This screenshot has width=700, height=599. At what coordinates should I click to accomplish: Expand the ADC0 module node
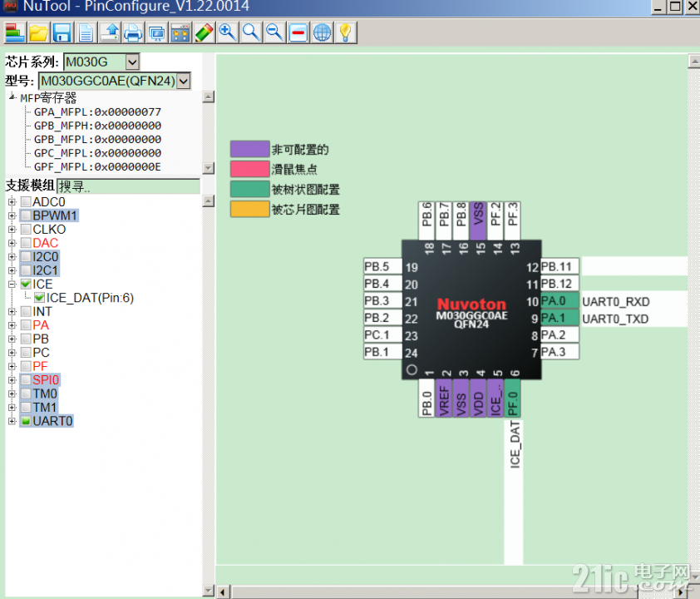pos(12,202)
